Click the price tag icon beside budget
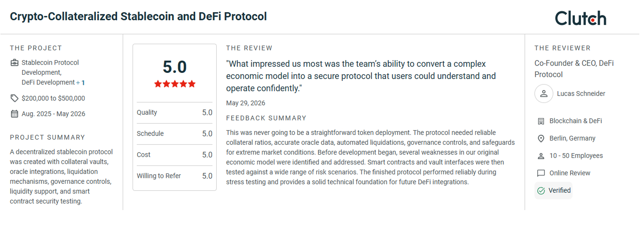644x227 pixels. click(15, 98)
